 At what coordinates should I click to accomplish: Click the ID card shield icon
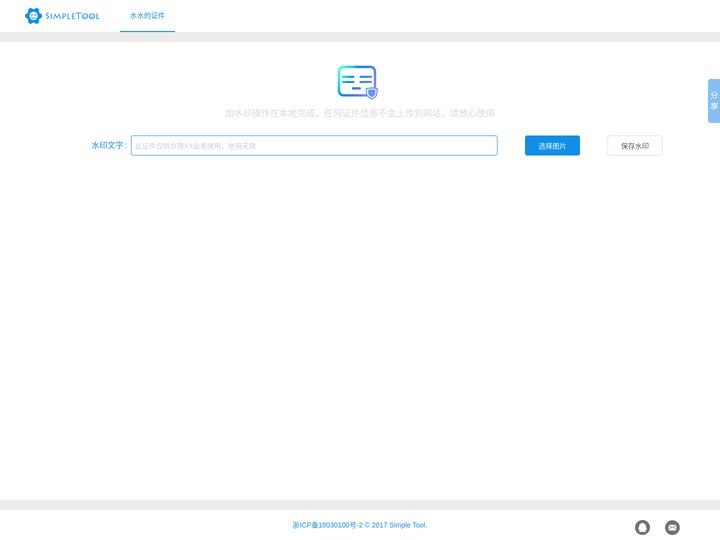click(x=358, y=82)
